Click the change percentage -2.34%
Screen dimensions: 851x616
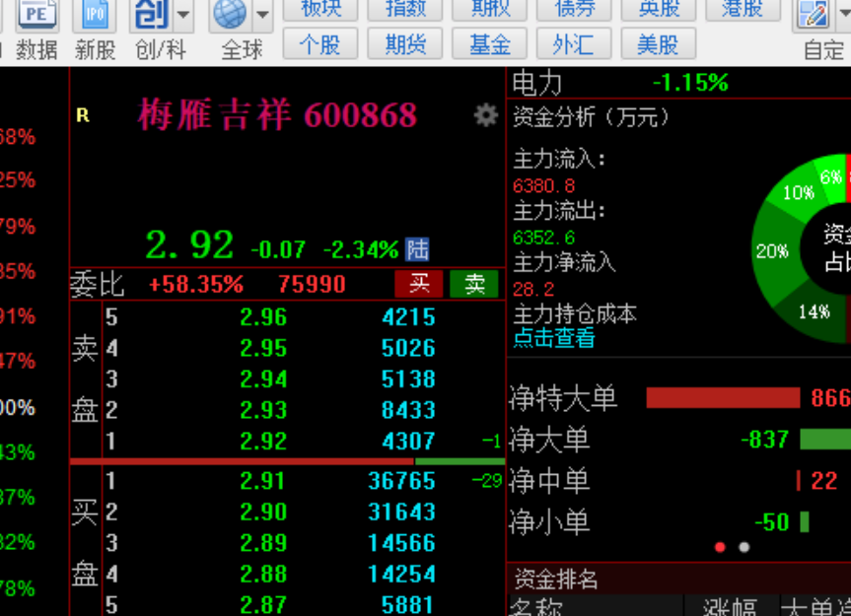[x=361, y=250]
